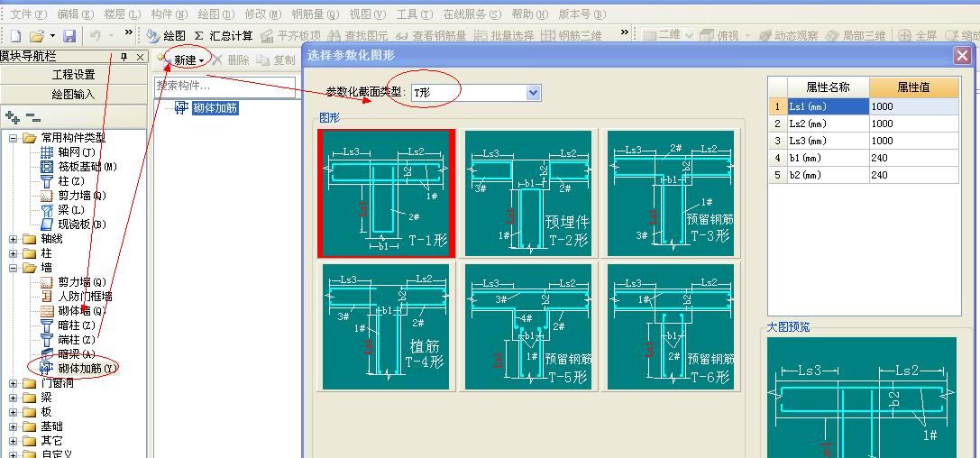Click the expand-all plus icon in navigator
The image size is (980, 458).
pos(12,117)
